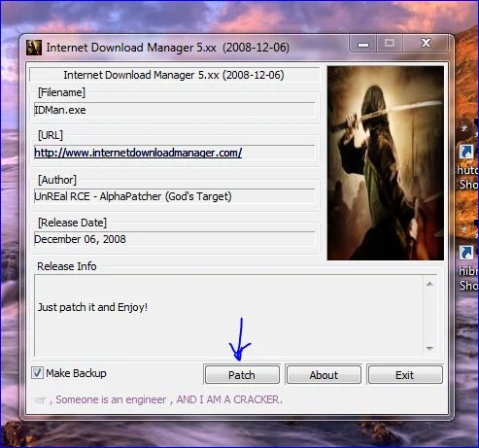The image size is (479, 448).
Task: Open the About dialog
Action: [x=324, y=375]
